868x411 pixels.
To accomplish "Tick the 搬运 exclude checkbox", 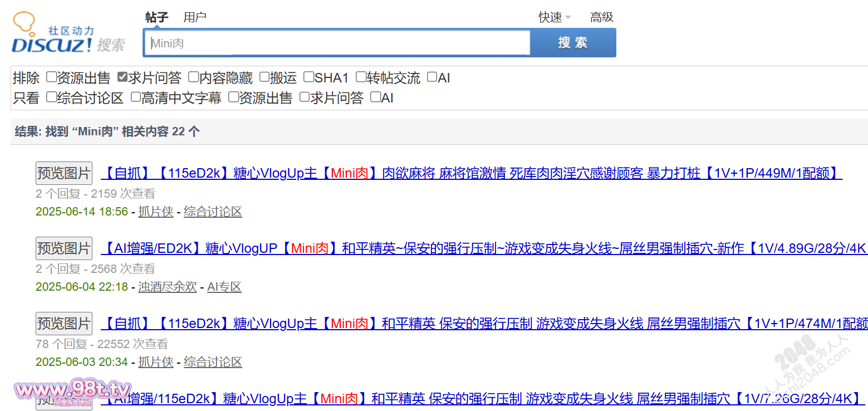I will click(x=264, y=77).
